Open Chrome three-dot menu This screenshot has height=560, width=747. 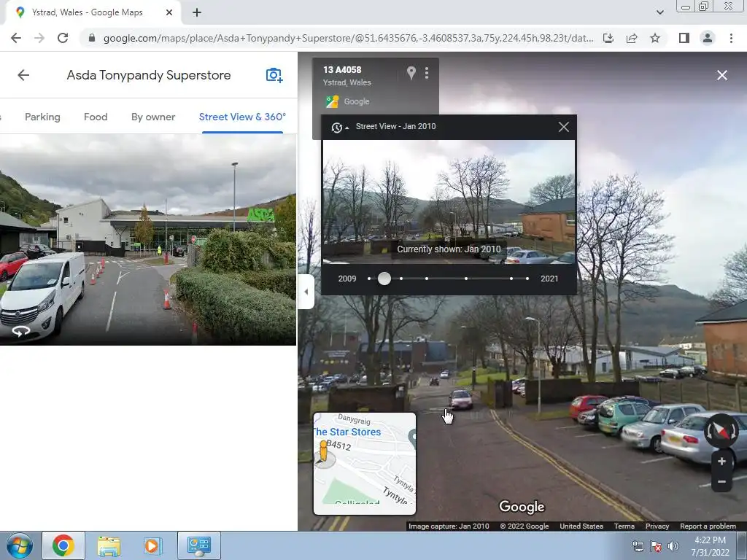731,38
